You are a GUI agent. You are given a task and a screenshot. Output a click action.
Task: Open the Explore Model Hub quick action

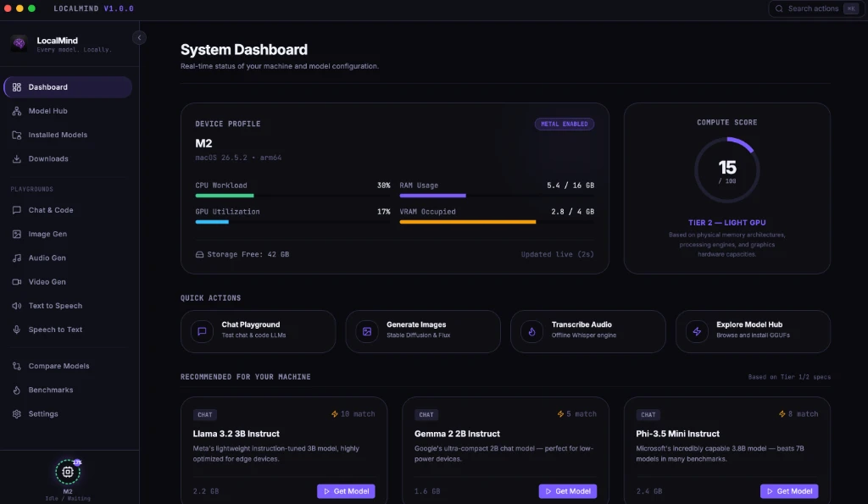point(753,331)
